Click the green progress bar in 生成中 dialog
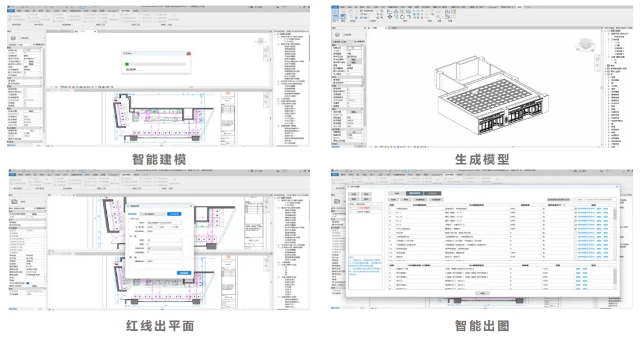Viewport: 644px width, 338px height. pyautogui.click(x=128, y=64)
